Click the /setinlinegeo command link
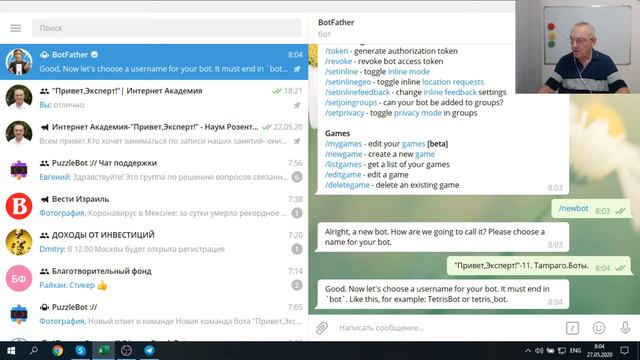 pyautogui.click(x=348, y=82)
